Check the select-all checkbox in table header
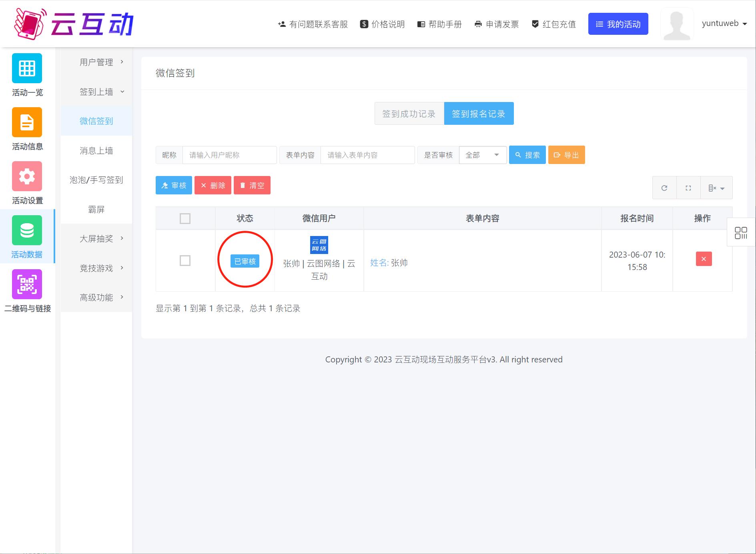The image size is (756, 554). pos(185,218)
